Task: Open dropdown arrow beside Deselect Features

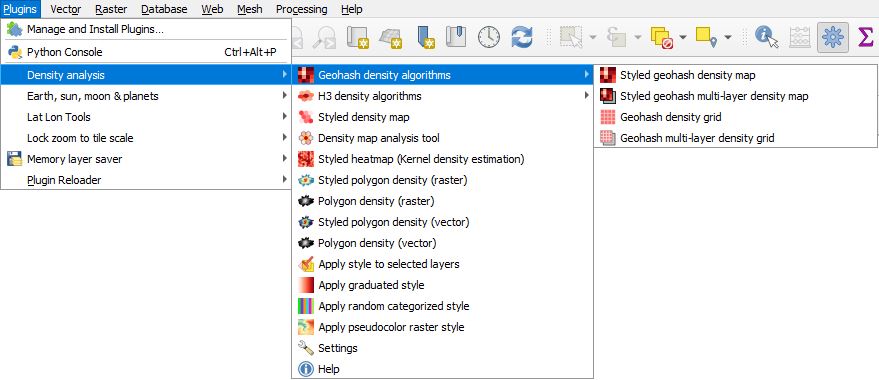Action: coord(683,38)
